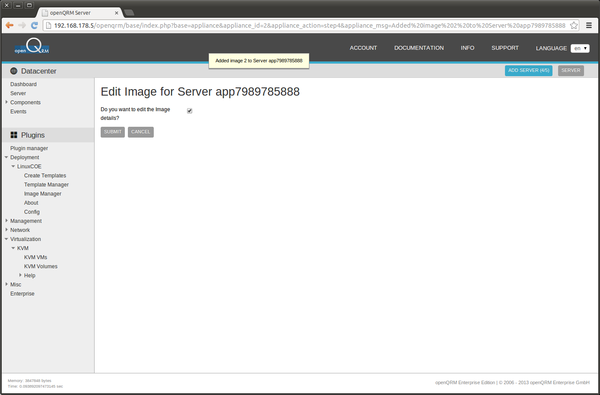
Task: Click the 'Edit Image for Server' heading
Action: pos(200,92)
